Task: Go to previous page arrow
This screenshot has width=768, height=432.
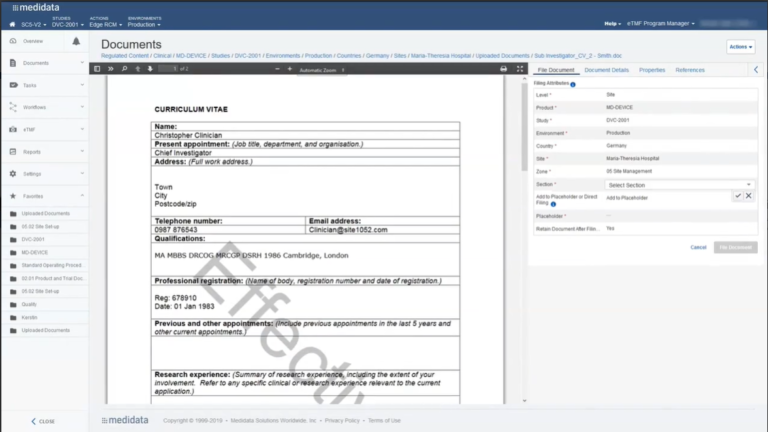Action: [138, 69]
